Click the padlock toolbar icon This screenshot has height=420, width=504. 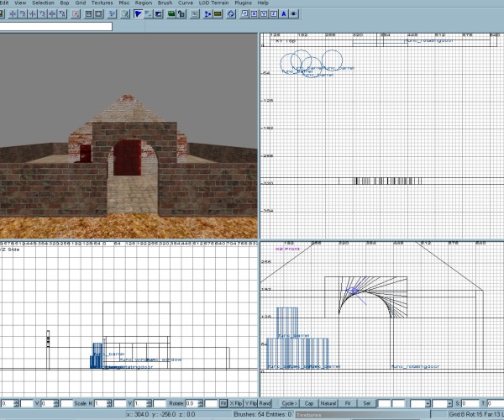pos(181,13)
